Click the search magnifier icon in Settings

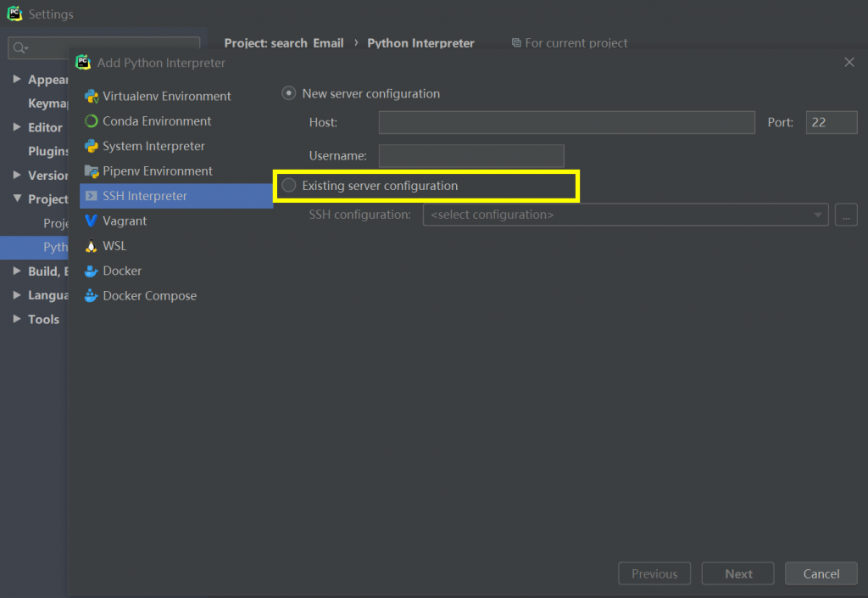point(20,48)
